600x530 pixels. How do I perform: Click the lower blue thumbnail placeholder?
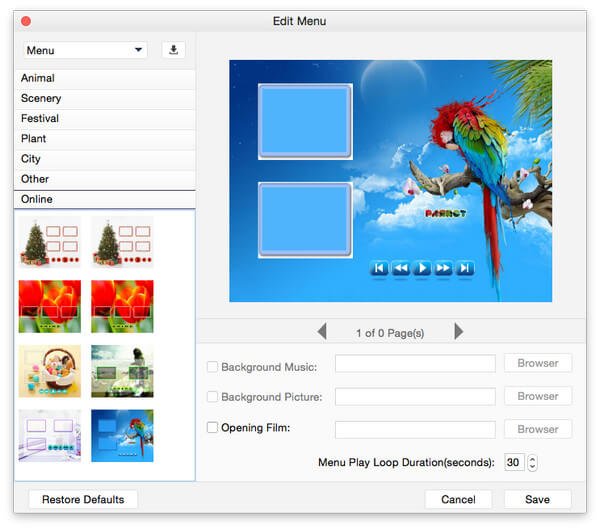tap(305, 220)
